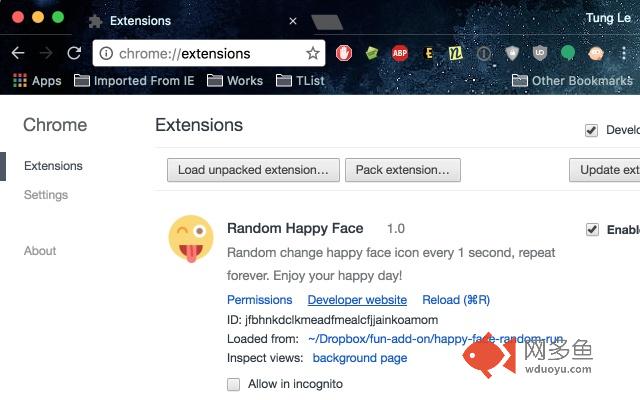Click the Random Happy Face extension title
This screenshot has width=640, height=400.
pos(295,228)
